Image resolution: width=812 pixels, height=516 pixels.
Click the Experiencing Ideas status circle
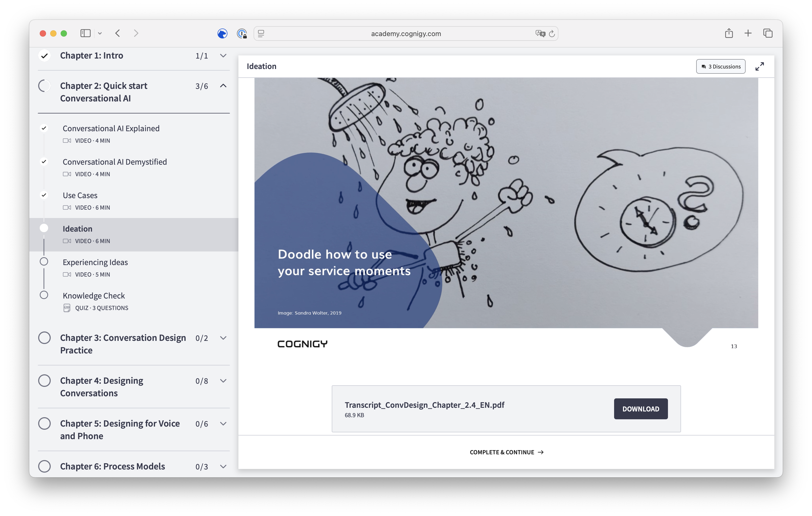coord(44,262)
